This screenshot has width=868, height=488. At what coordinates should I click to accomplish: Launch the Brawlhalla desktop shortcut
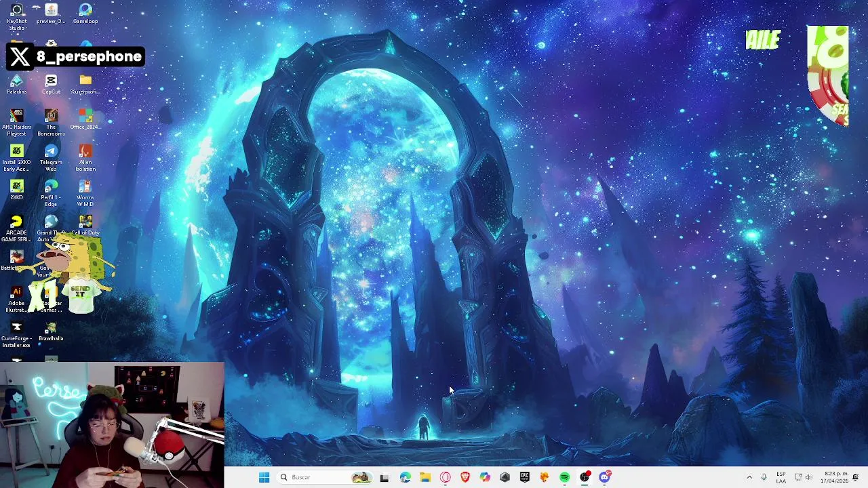pyautogui.click(x=51, y=331)
